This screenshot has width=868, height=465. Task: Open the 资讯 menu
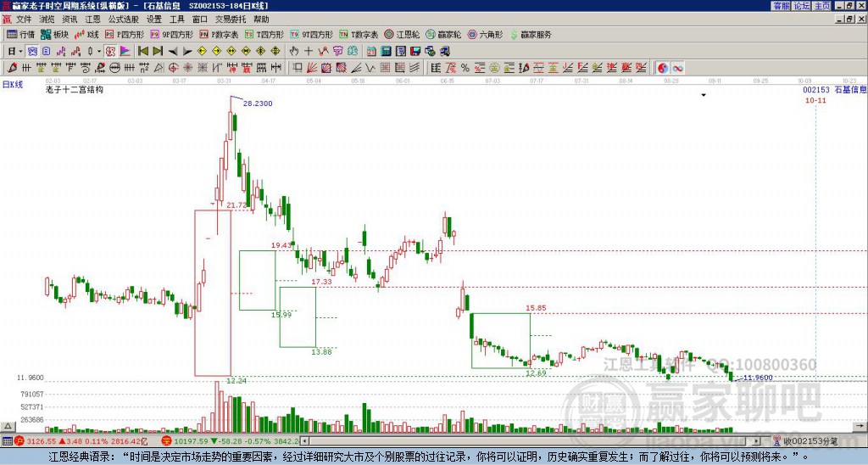click(x=70, y=20)
